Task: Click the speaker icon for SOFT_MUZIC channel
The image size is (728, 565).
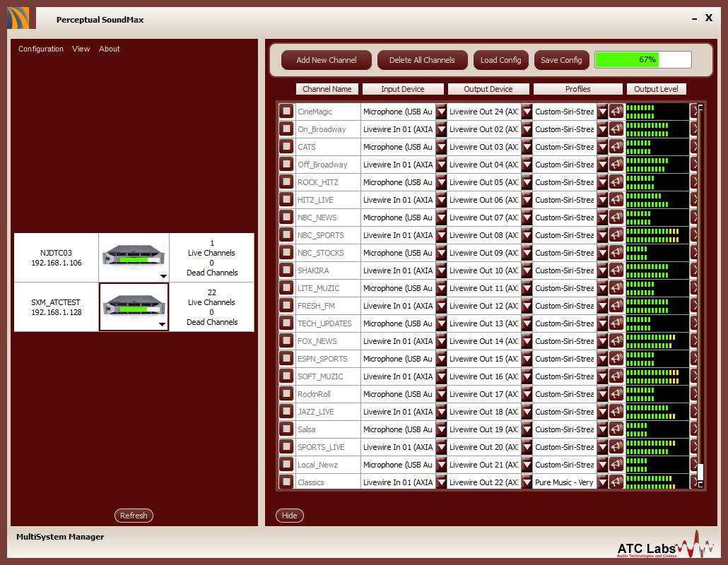Action: click(616, 376)
